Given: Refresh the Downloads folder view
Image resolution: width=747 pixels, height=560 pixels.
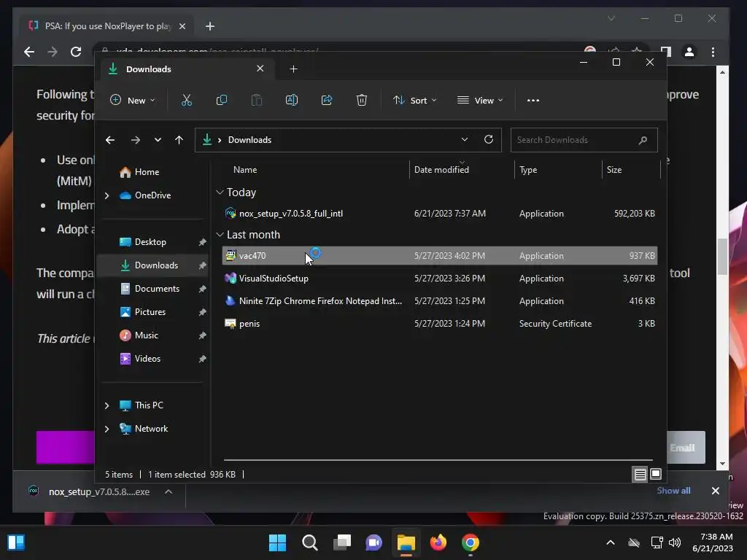Looking at the screenshot, I should tap(489, 139).
